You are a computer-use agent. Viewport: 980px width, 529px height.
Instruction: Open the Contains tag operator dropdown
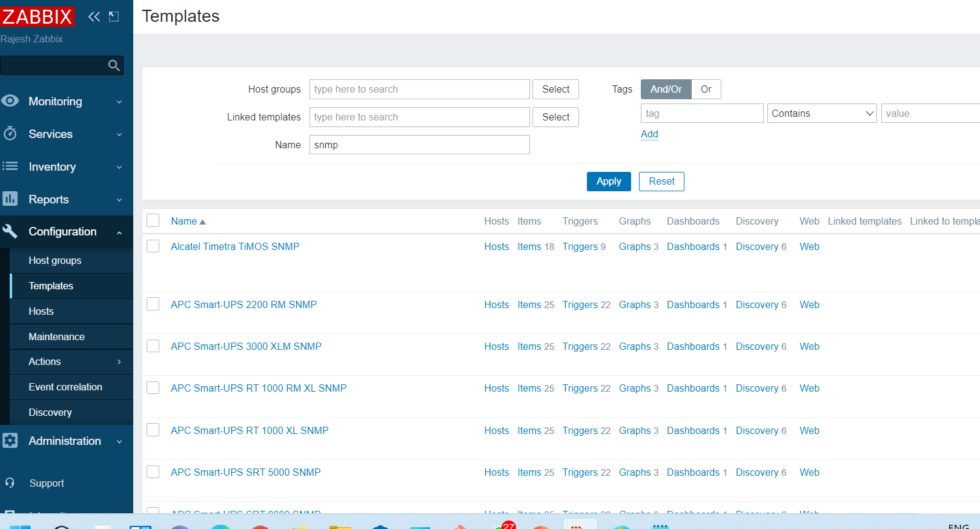[822, 113]
